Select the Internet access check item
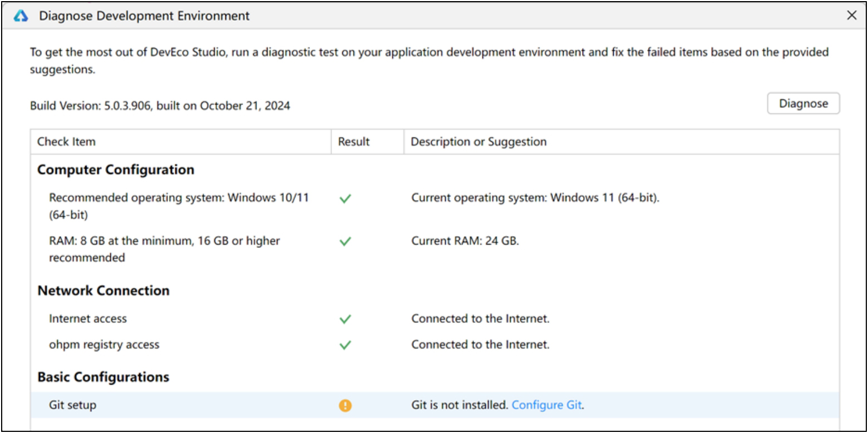Image resolution: width=868 pixels, height=433 pixels. (88, 319)
